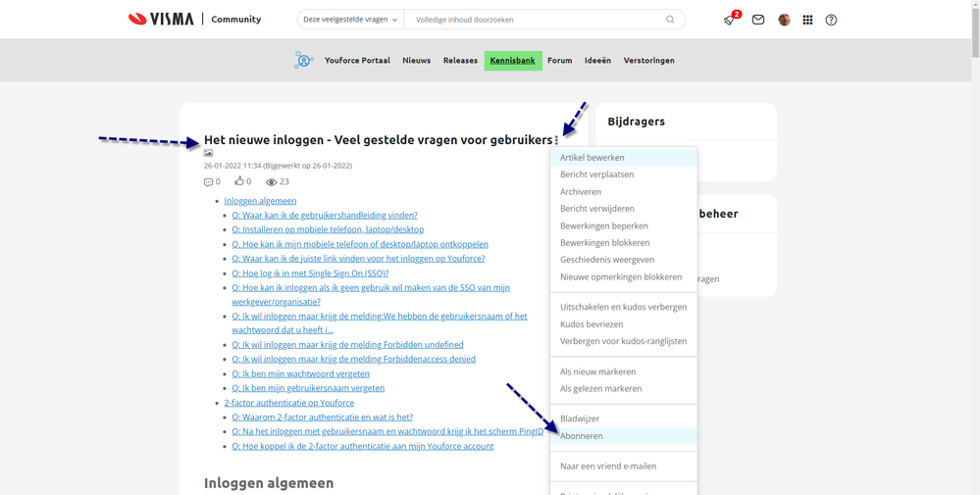Open the mail envelope icon
980x495 pixels.
coord(758,20)
